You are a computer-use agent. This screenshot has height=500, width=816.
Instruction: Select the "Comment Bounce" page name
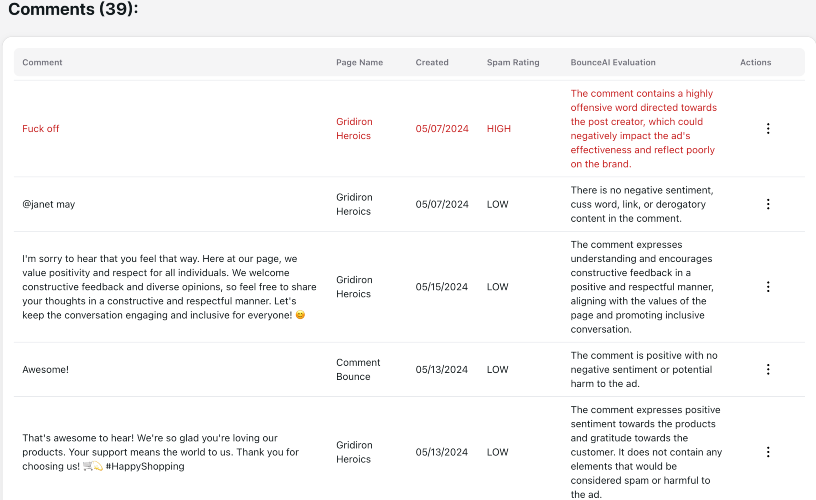(x=358, y=370)
